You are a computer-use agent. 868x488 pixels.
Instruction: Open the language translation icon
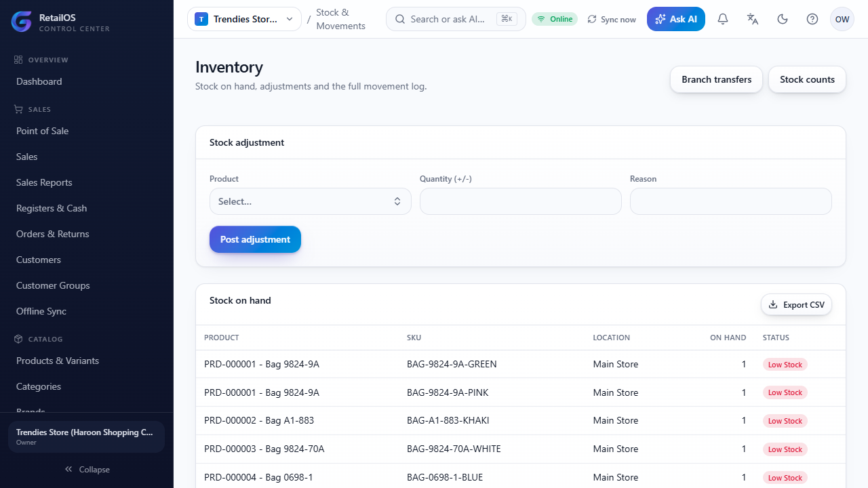point(753,19)
